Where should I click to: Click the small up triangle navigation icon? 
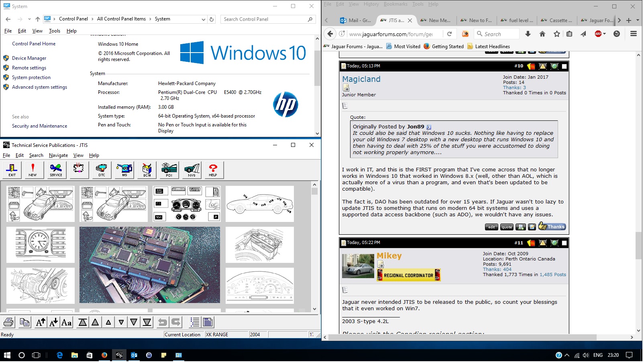tap(108, 322)
